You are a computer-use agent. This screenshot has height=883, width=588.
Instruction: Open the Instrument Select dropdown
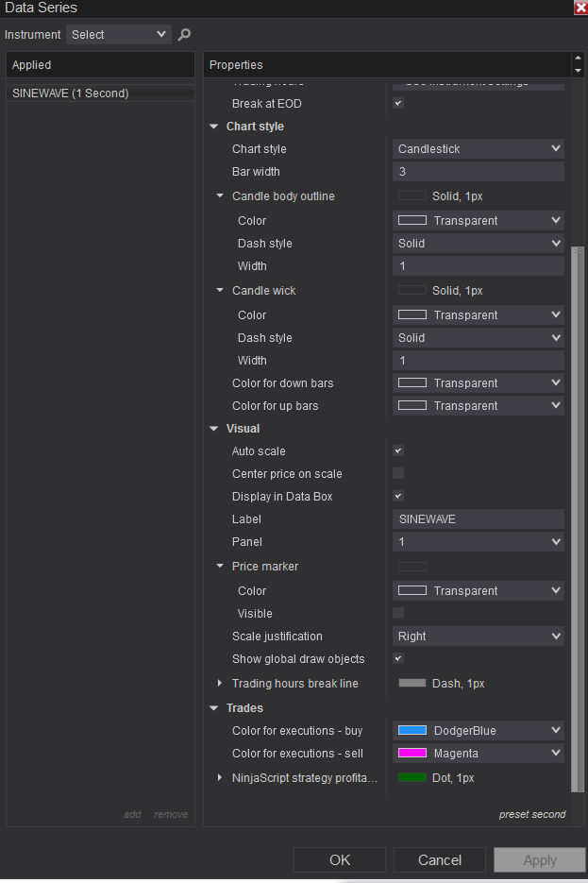119,35
